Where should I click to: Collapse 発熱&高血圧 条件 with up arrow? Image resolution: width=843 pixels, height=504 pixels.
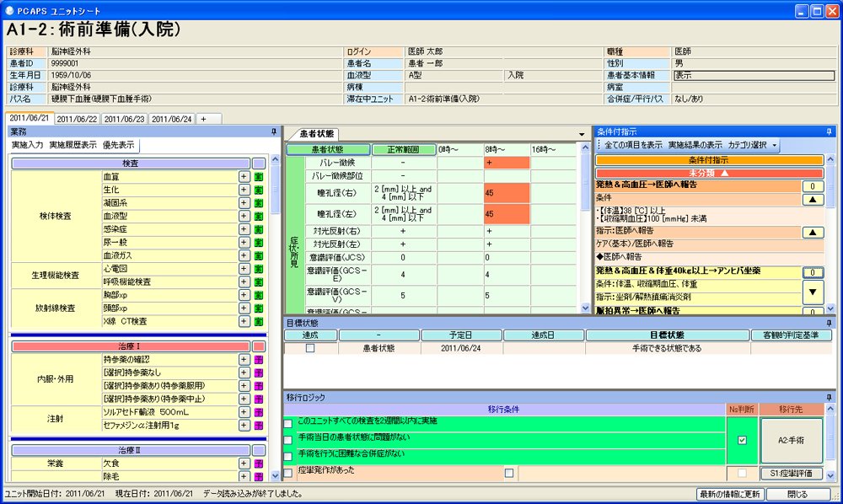click(x=813, y=200)
